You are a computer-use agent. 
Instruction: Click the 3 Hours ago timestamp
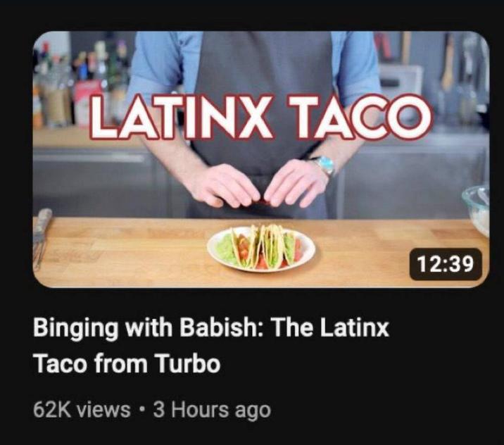point(212,410)
